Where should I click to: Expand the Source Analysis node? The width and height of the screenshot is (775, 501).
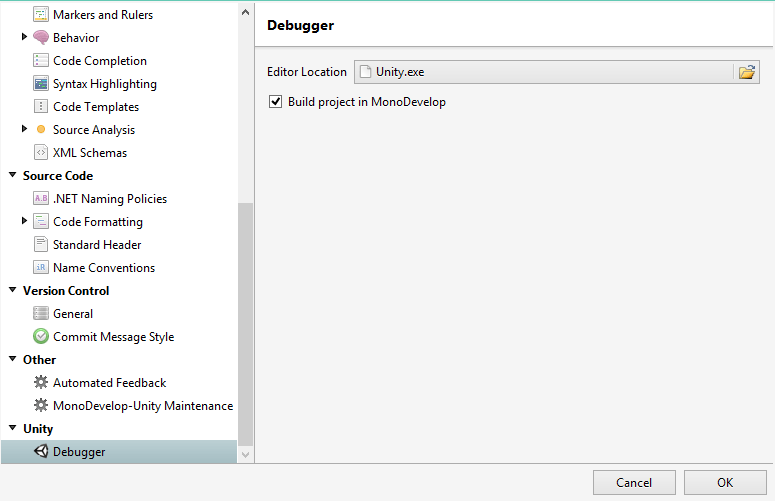coord(25,129)
